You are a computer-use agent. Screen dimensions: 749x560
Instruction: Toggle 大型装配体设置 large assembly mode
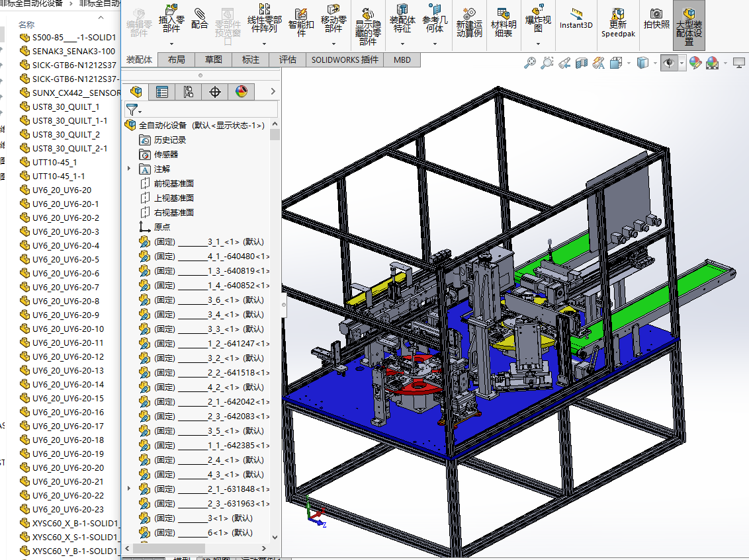(x=689, y=24)
